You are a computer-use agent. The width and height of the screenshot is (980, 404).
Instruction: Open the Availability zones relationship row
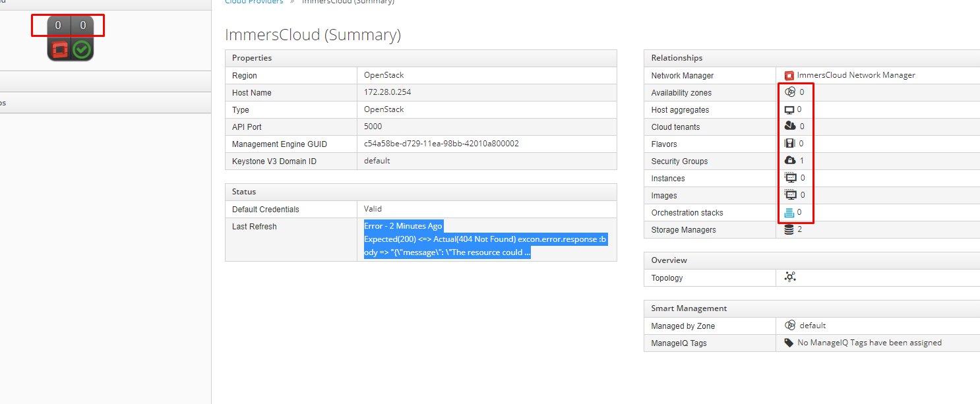click(x=812, y=93)
